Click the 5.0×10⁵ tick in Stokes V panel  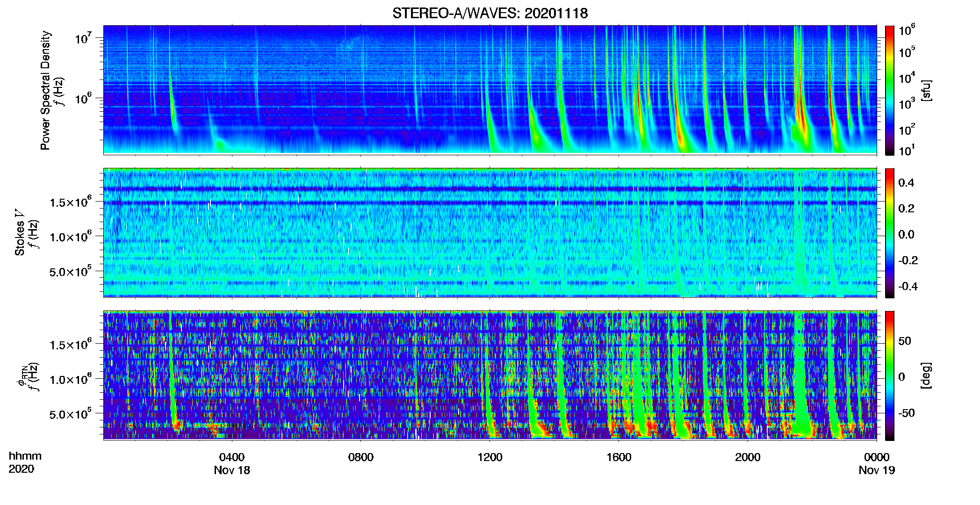pyautogui.click(x=71, y=271)
